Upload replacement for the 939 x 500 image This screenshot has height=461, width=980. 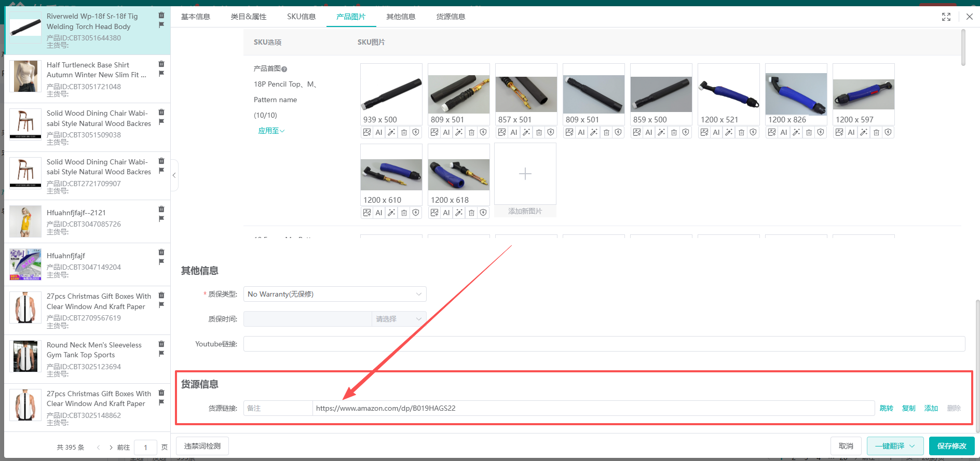point(367,132)
